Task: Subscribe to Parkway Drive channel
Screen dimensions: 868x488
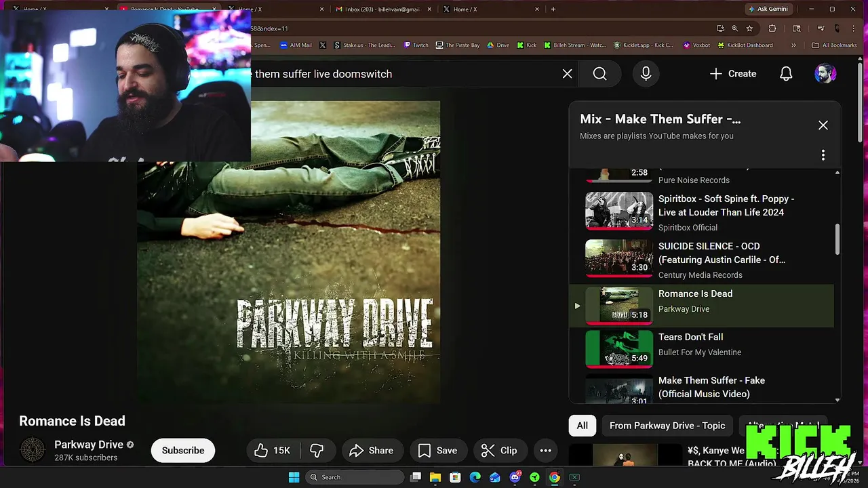Action: (x=183, y=450)
